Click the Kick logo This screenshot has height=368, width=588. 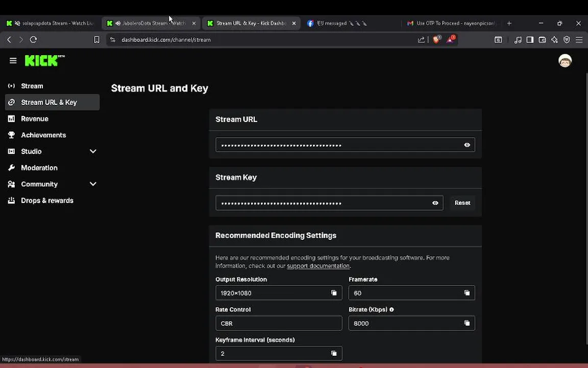click(44, 61)
